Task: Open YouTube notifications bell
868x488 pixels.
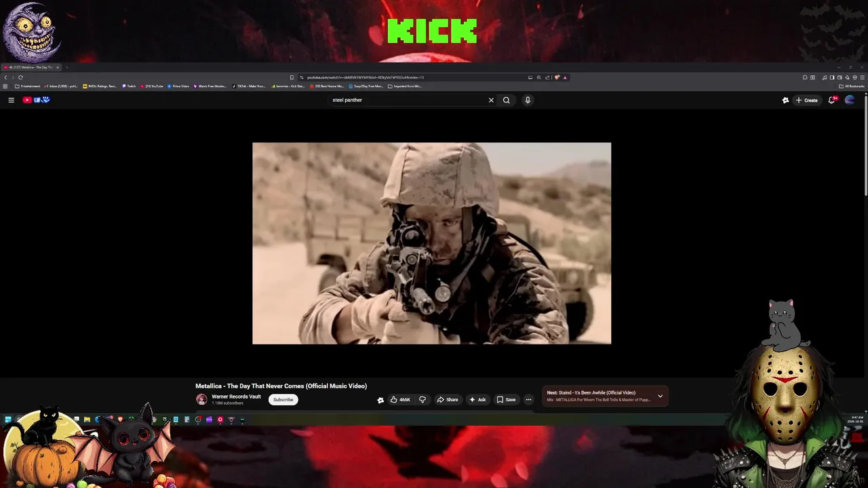Action: 832,100
